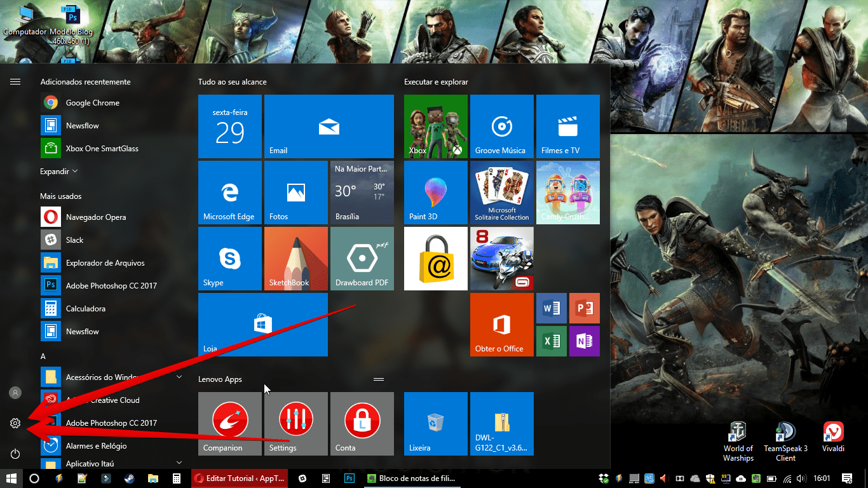Switch to the Opera Editar Tutorial window

(240, 478)
